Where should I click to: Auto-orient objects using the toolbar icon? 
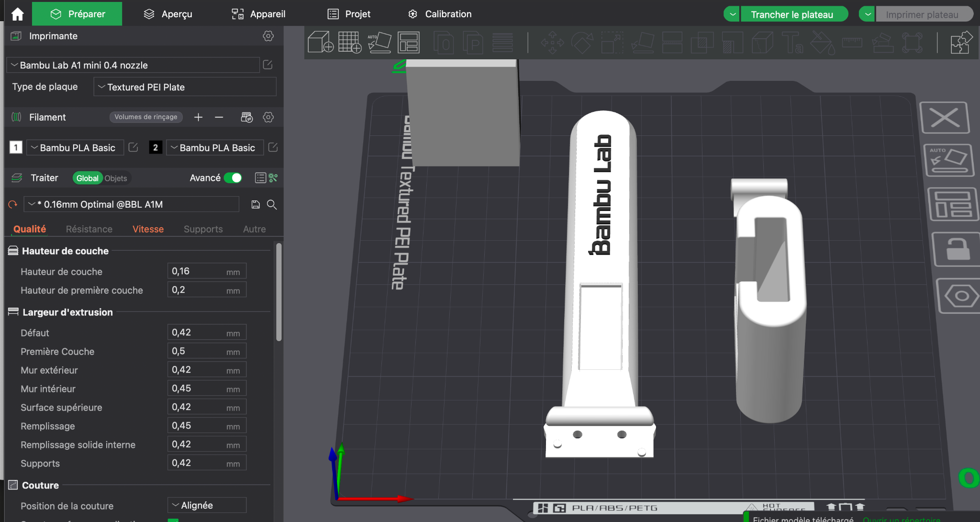click(x=379, y=42)
